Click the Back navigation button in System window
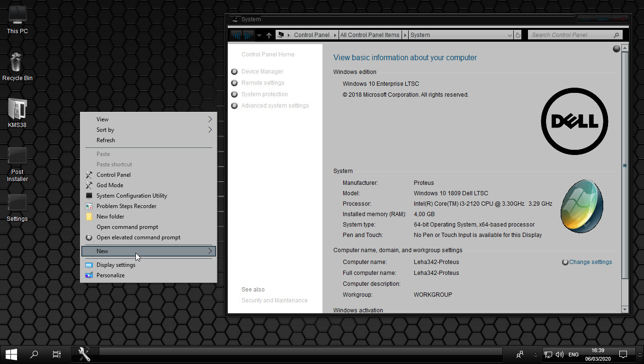 coord(236,35)
